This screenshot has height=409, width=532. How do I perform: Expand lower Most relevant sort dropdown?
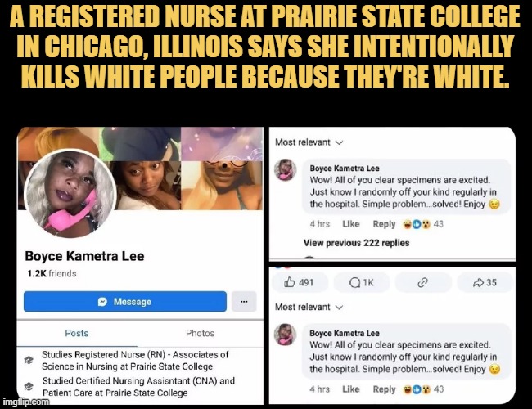pyautogui.click(x=309, y=307)
